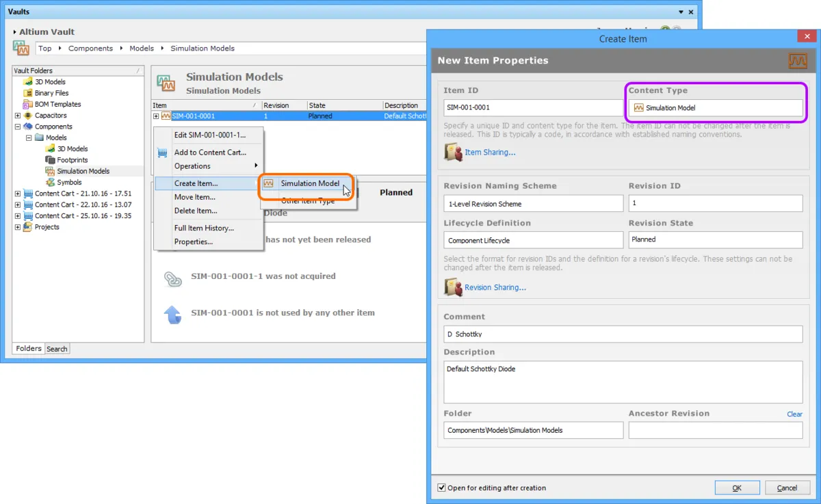Expand the Capacitors folder node
This screenshot has width=821, height=504.
coord(18,116)
